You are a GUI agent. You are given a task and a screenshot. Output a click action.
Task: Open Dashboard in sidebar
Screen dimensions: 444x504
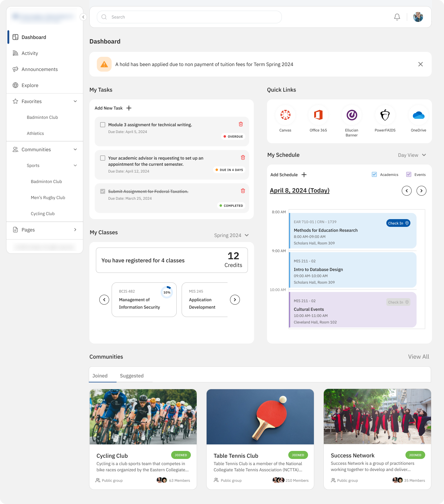tap(45, 37)
